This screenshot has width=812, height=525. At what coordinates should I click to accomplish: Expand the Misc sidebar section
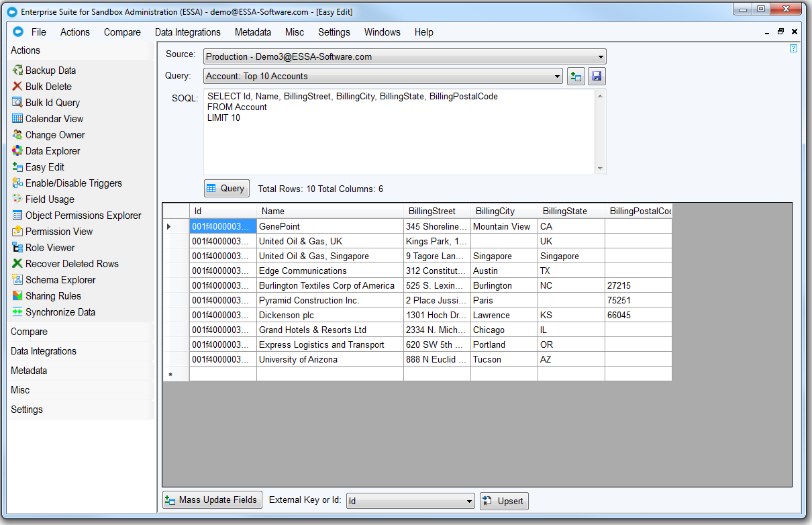point(81,390)
